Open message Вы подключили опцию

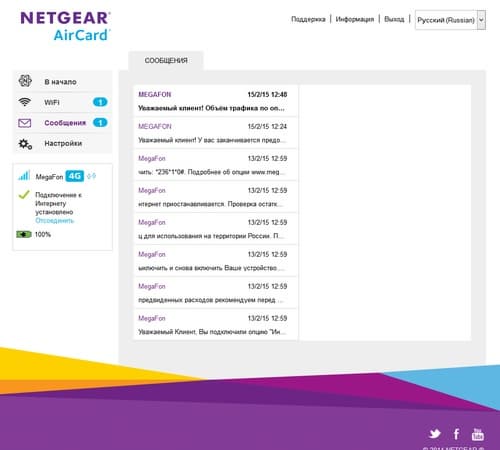pos(216,325)
